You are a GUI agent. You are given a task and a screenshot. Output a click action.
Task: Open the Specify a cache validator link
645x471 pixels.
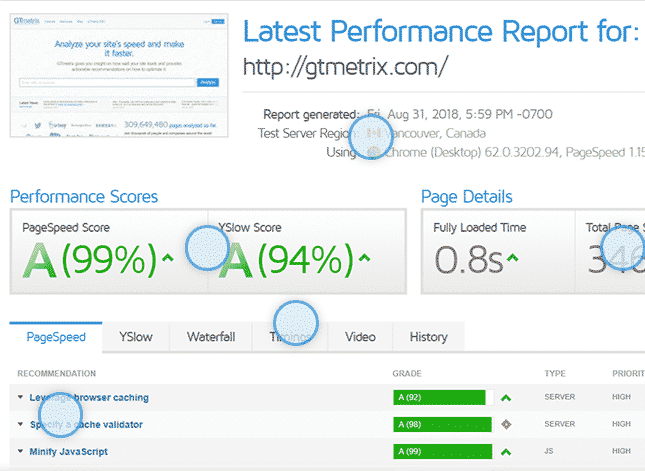[86, 425]
